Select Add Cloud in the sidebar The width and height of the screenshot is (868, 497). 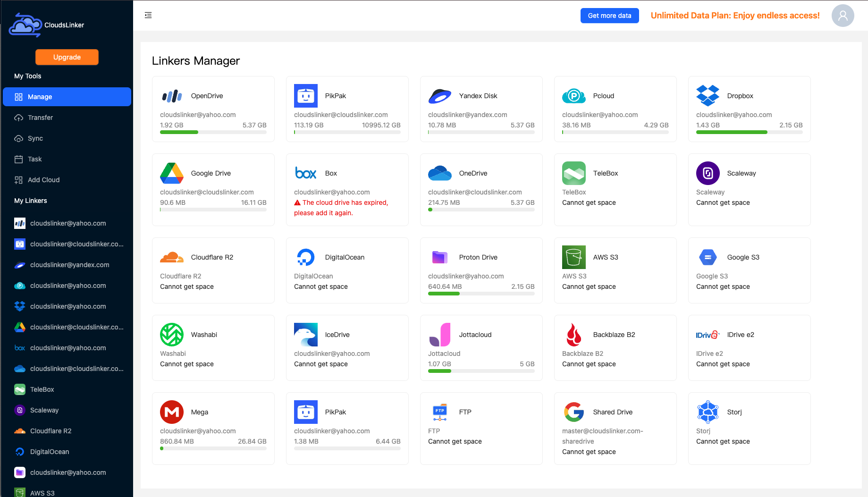[67, 180]
